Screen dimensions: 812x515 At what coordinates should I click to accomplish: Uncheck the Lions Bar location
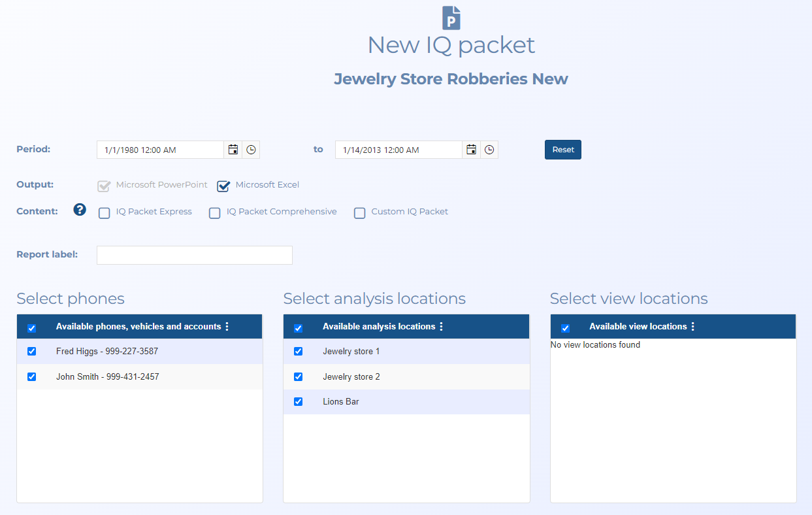(299, 402)
